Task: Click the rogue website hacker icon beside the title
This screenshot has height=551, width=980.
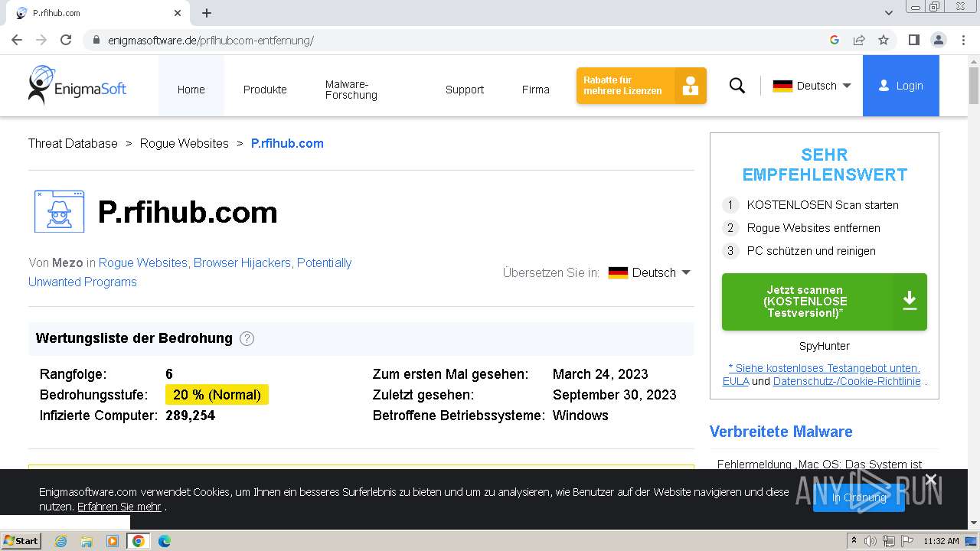Action: [x=59, y=211]
